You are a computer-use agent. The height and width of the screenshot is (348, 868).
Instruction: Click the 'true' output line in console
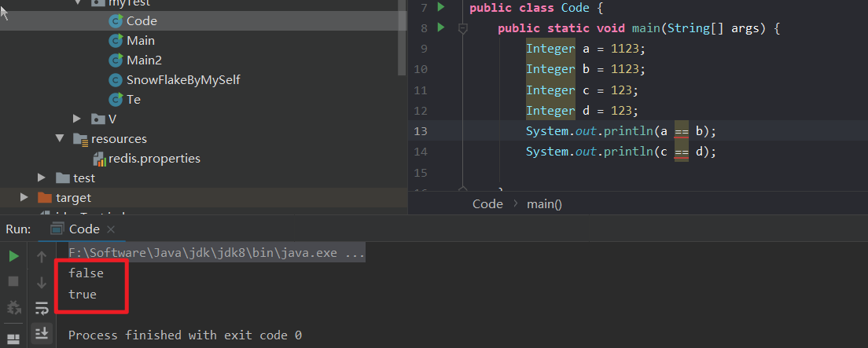point(83,295)
